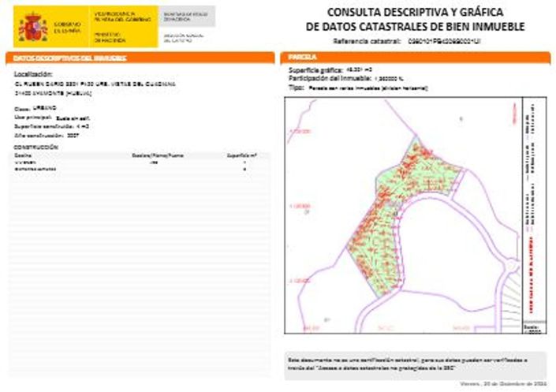
Task: Click the 'DE DATOS CATASTRALES DE BIEN INMUEBLE' line
Action: click(415, 27)
